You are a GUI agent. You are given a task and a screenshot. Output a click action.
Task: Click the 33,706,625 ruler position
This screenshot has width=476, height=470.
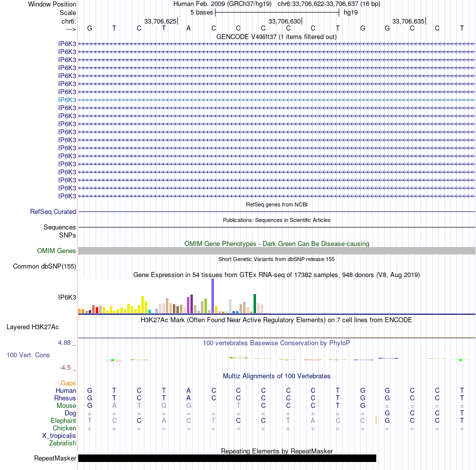[x=160, y=21]
